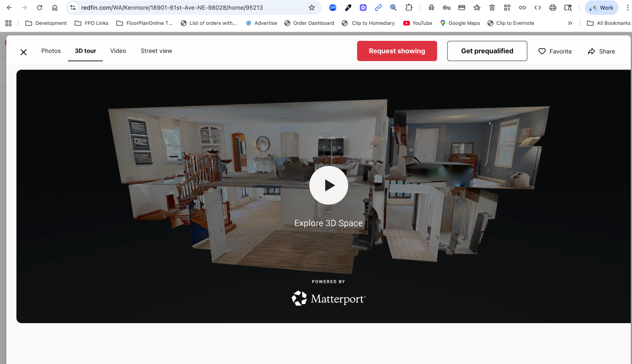Close the media viewer with the X icon
This screenshot has width=632, height=364.
click(x=24, y=52)
